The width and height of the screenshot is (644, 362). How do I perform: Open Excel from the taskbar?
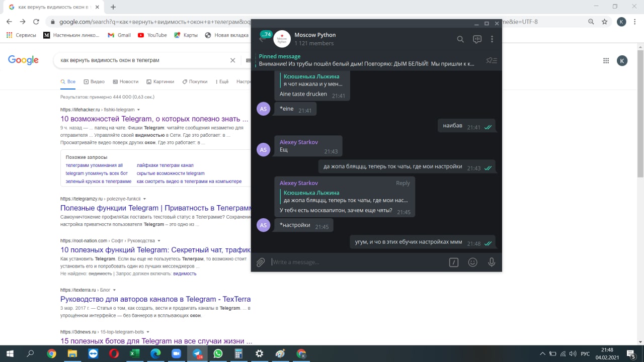(x=134, y=353)
